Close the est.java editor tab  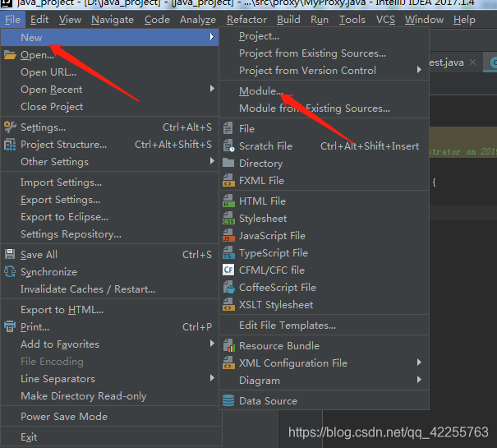tap(472, 62)
